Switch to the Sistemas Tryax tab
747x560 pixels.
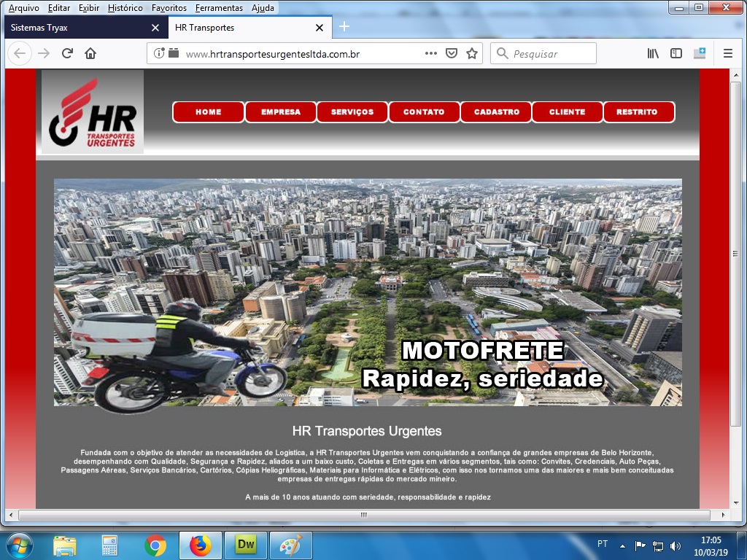tap(80, 28)
